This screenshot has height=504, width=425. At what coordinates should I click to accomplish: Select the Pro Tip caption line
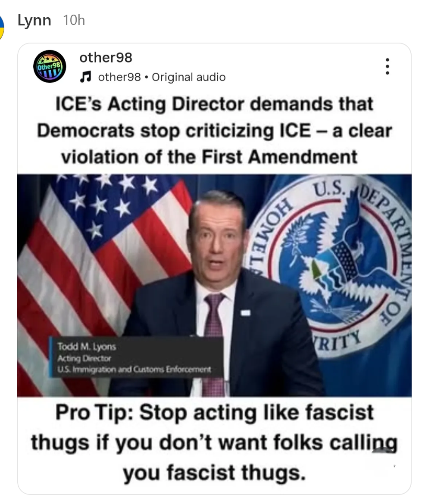214,412
